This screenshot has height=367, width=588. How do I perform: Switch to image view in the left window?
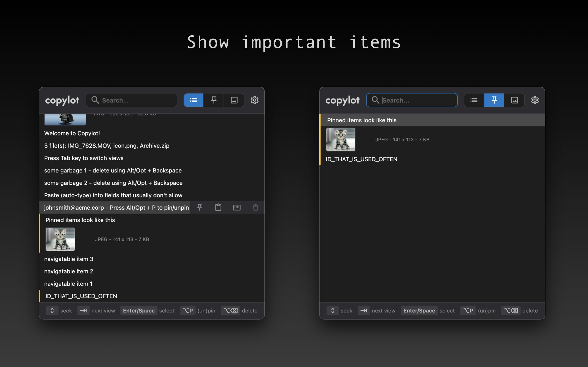point(234,100)
